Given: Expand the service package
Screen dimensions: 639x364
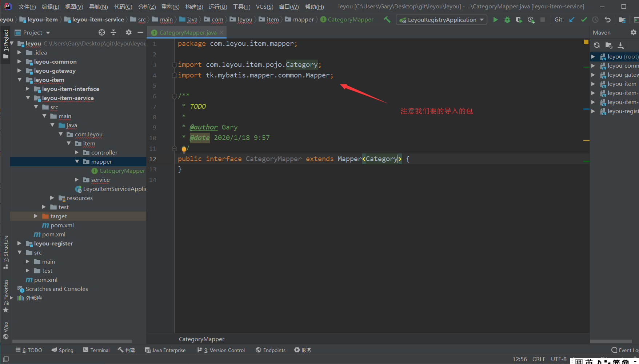Looking at the screenshot, I should [77, 180].
